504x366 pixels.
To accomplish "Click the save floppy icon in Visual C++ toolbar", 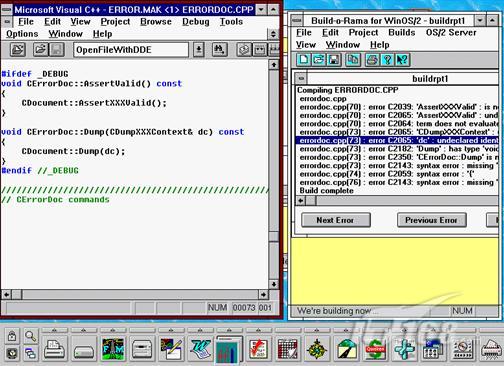I will coord(57,50).
